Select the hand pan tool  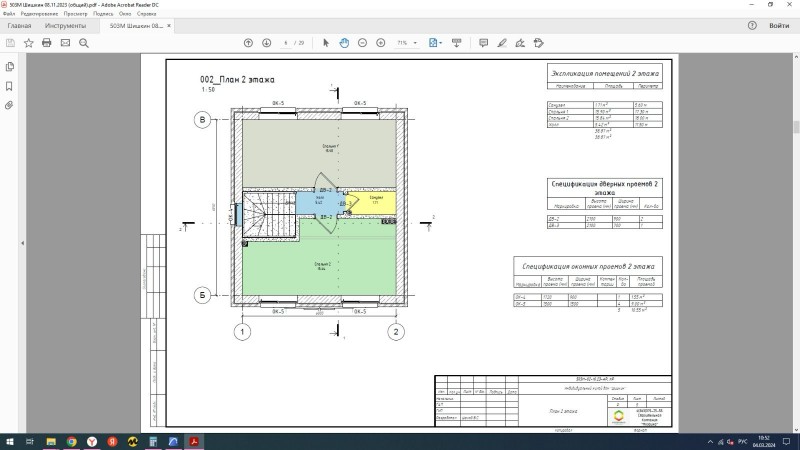point(344,43)
